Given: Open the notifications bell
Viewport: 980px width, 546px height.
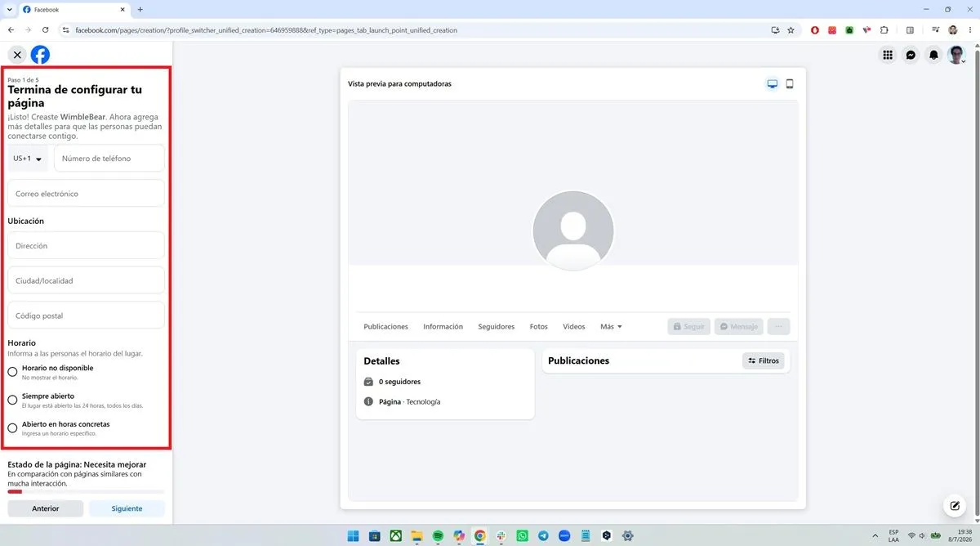Looking at the screenshot, I should [934, 55].
